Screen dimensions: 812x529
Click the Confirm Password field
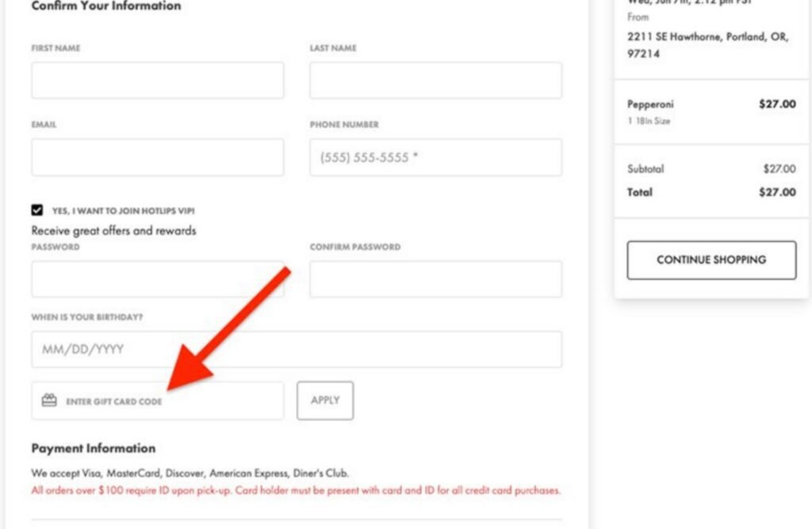[435, 279]
